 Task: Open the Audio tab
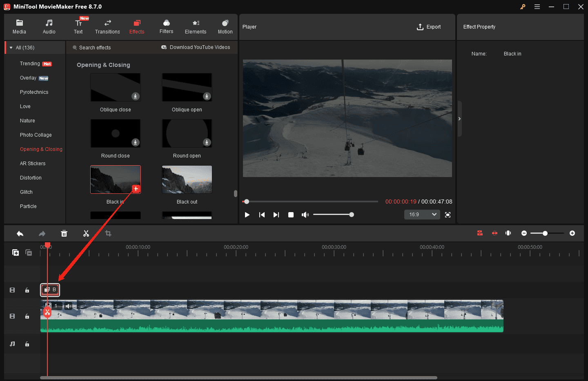tap(49, 27)
